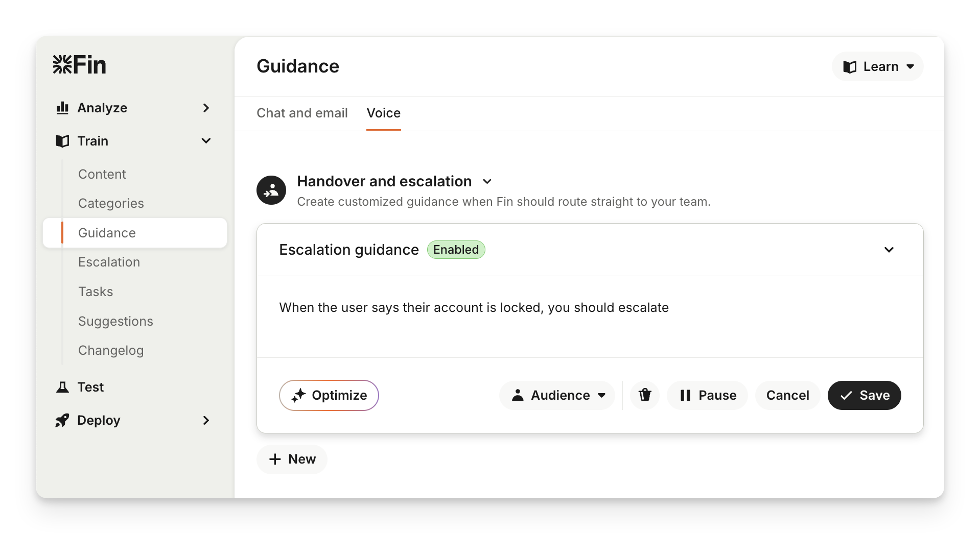980x534 pixels.
Task: Expand the Analyze sidebar section
Action: coord(206,108)
